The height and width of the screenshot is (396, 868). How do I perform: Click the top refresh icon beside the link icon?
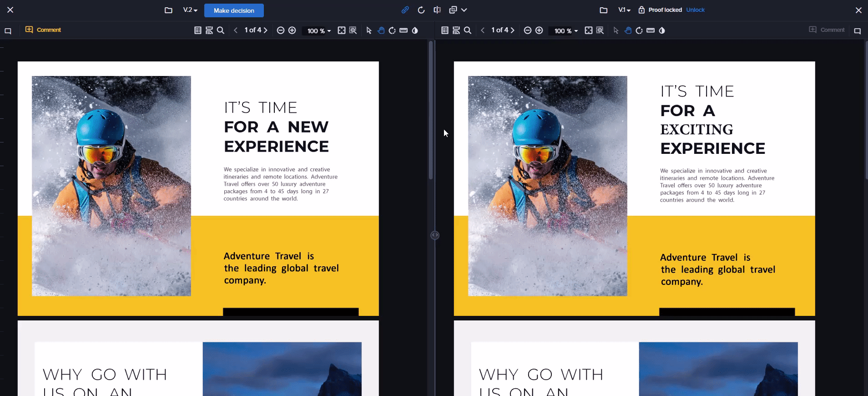pos(421,10)
